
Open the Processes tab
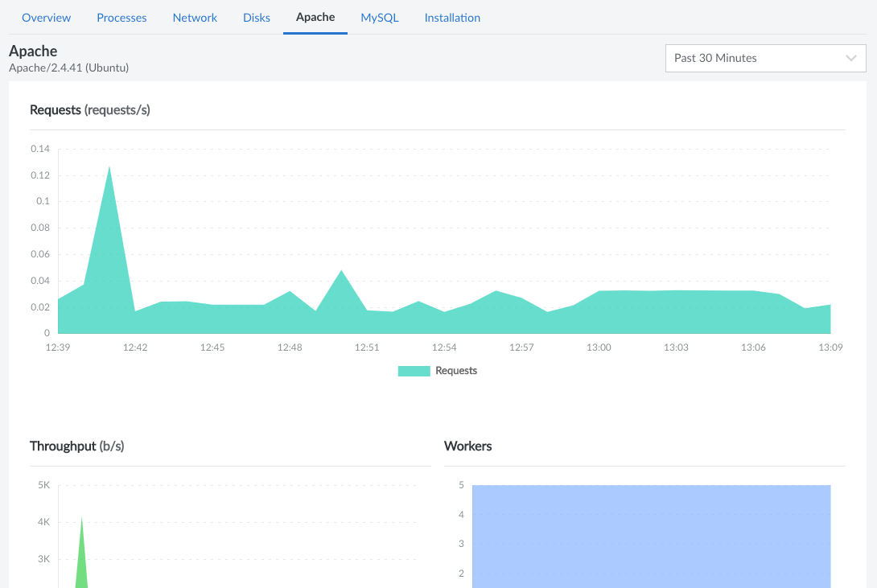[x=121, y=17]
